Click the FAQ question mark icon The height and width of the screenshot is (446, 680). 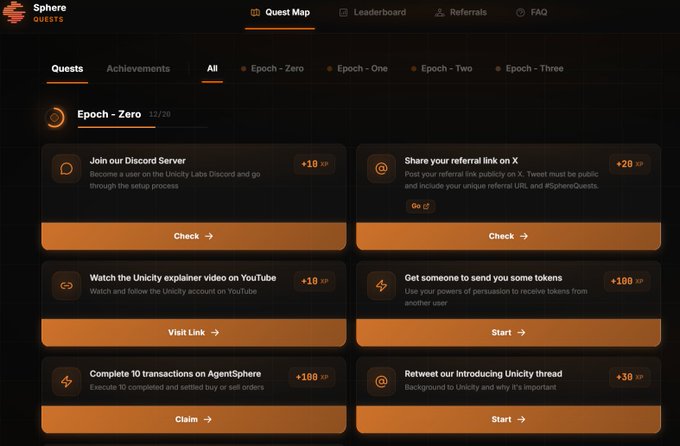pos(520,13)
